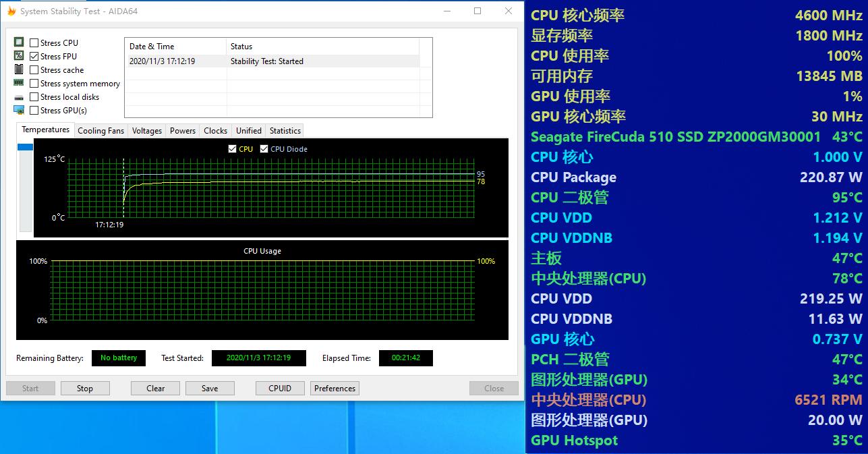Click the No battery status indicator

tap(118, 358)
